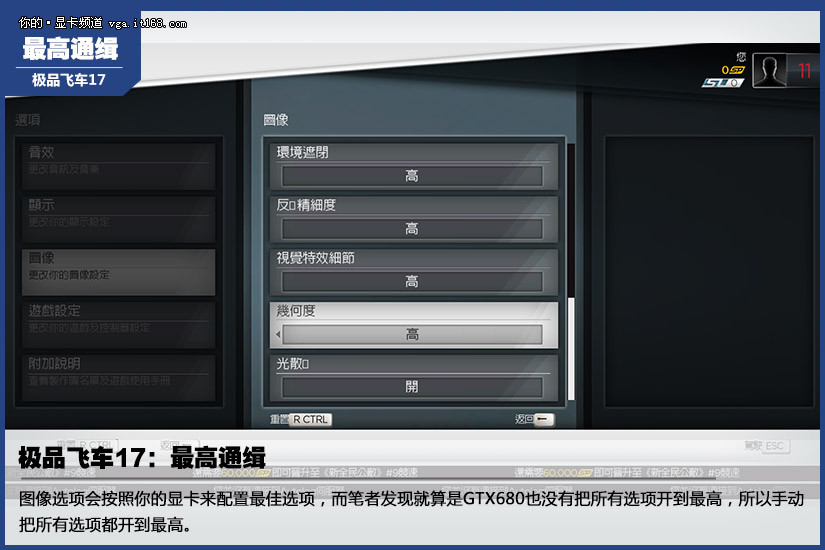Click the yellow 0 SP counter
Image resolution: width=825 pixels, height=550 pixels.
pyautogui.click(x=733, y=70)
